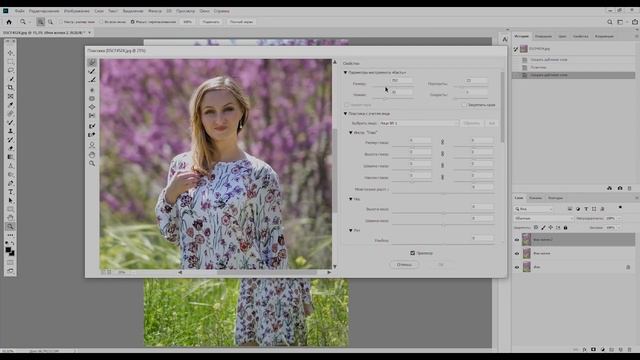Click the 100% button in options bar

[187, 22]
